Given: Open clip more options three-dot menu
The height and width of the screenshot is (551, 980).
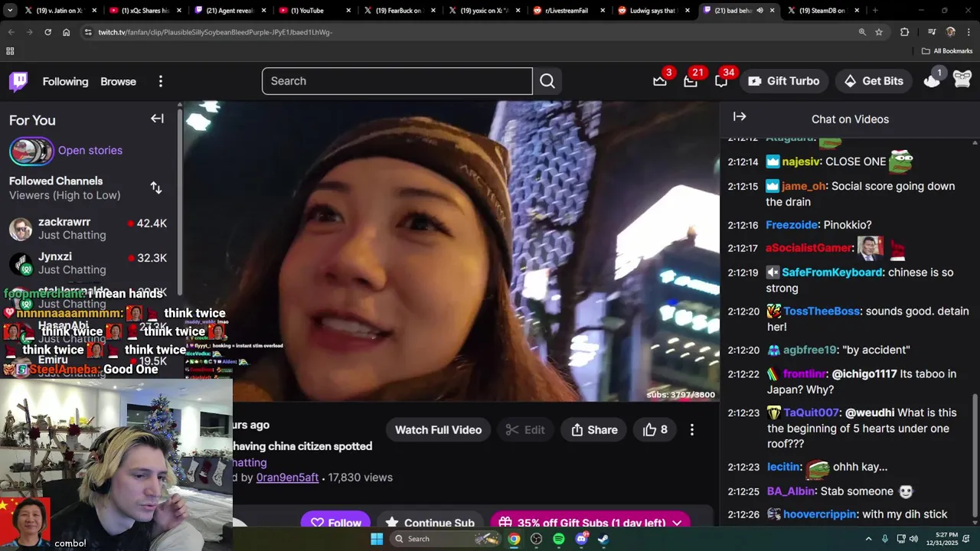Looking at the screenshot, I should [x=692, y=430].
